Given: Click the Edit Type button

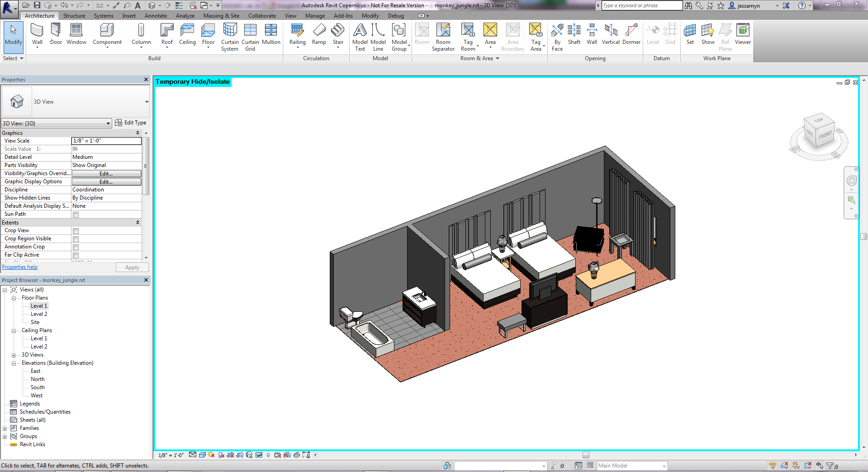Looking at the screenshot, I should pyautogui.click(x=131, y=123).
